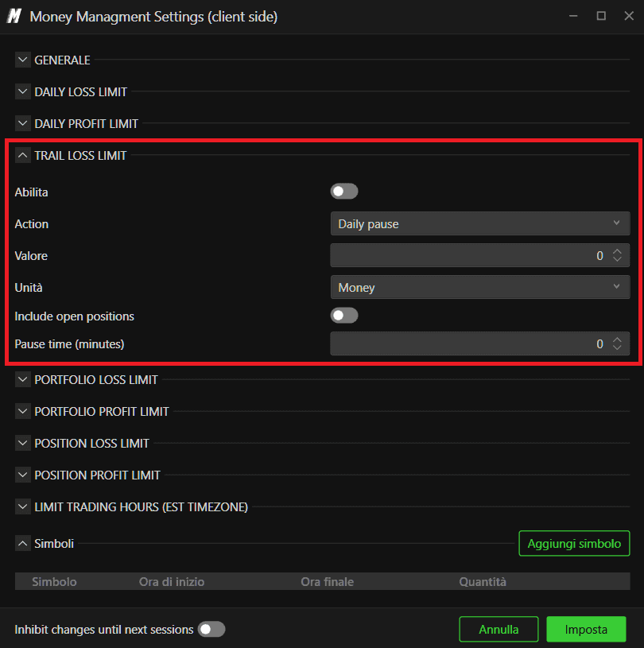Click the Ora finale column header
644x648 pixels.
coord(327,581)
